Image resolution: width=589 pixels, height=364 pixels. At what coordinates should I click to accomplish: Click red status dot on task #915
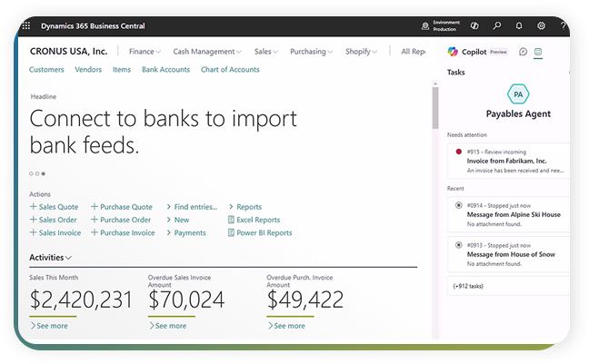[x=459, y=152]
